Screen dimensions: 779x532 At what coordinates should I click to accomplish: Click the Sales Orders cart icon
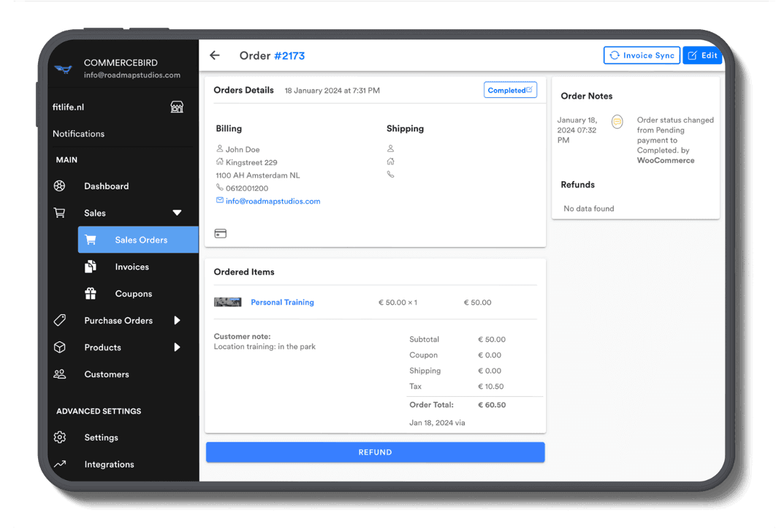91,240
